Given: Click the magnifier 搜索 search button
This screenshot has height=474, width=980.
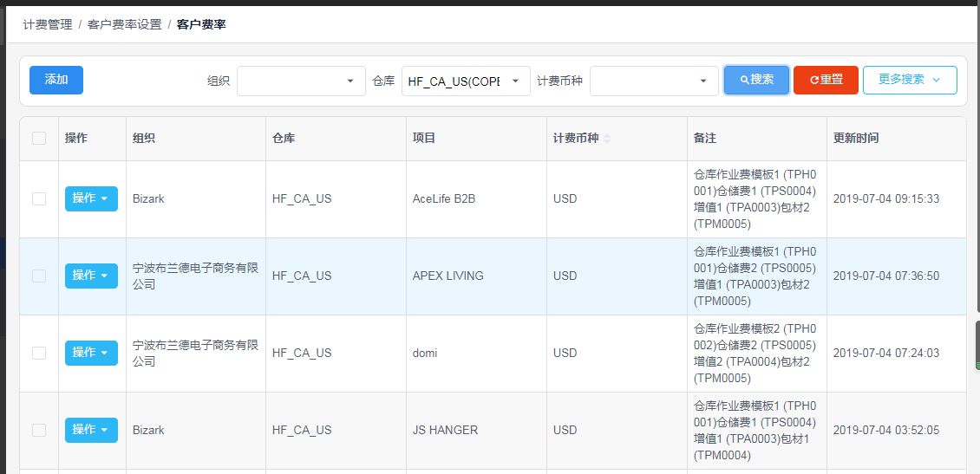Looking at the screenshot, I should pyautogui.click(x=756, y=80).
